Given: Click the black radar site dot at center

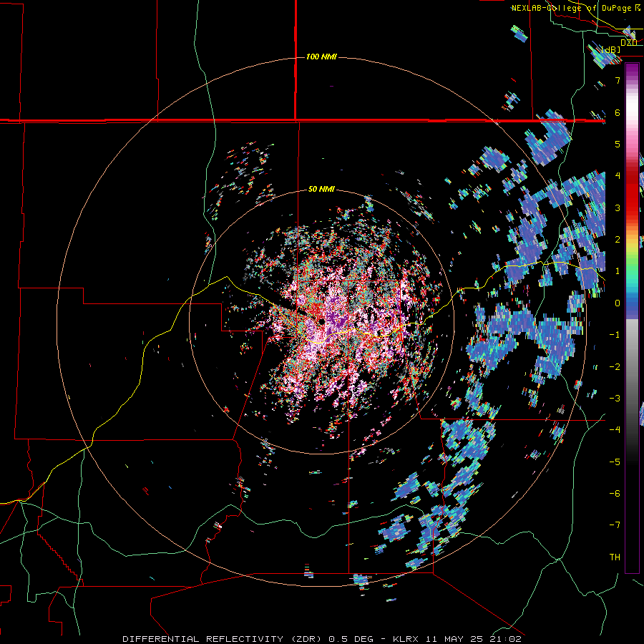Looking at the screenshot, I should point(321,321).
